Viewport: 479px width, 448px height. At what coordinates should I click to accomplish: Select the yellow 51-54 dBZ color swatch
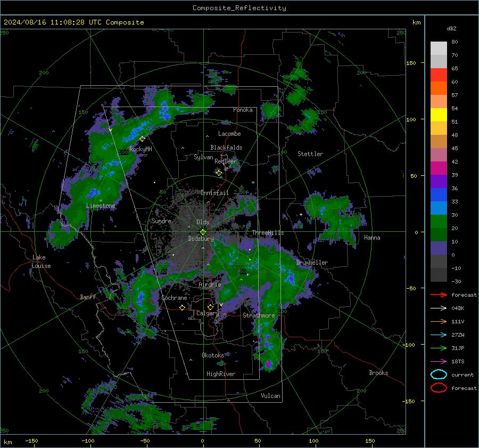click(x=439, y=115)
